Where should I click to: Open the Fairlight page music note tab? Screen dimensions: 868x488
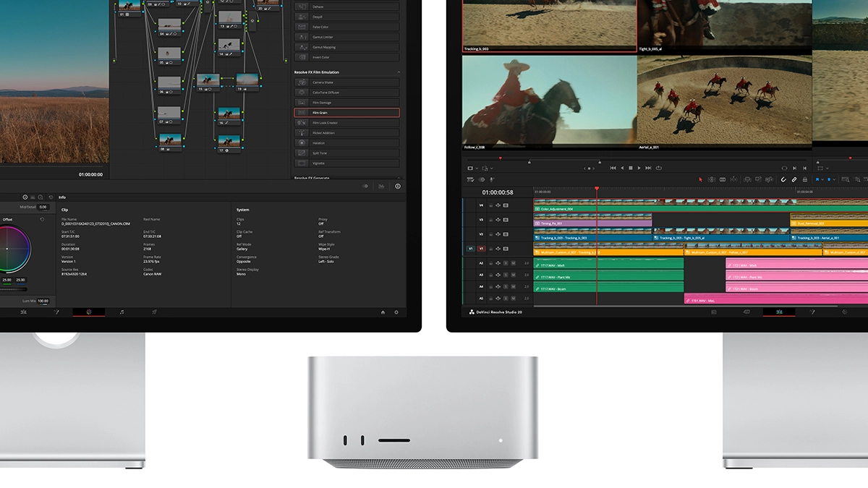coord(122,312)
